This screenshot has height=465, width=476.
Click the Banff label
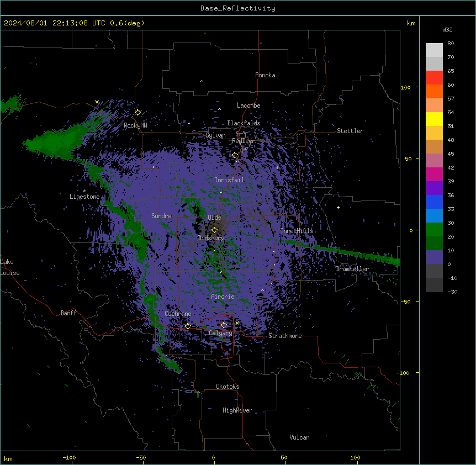click(68, 313)
